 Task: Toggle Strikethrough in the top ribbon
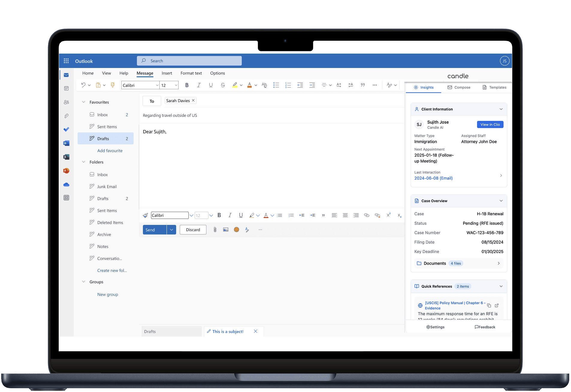223,85
